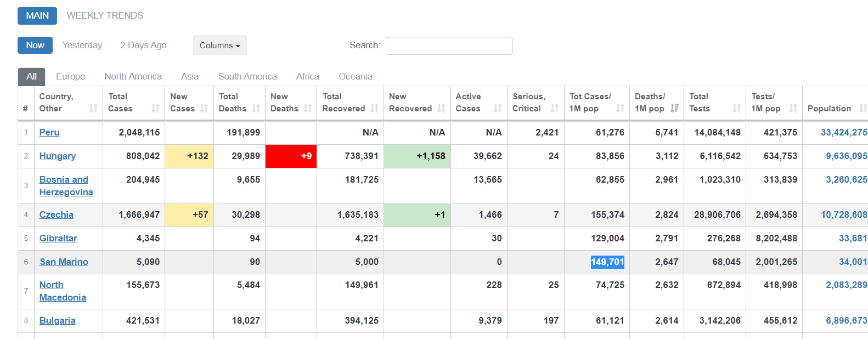Open the Columns dropdown

(219, 46)
